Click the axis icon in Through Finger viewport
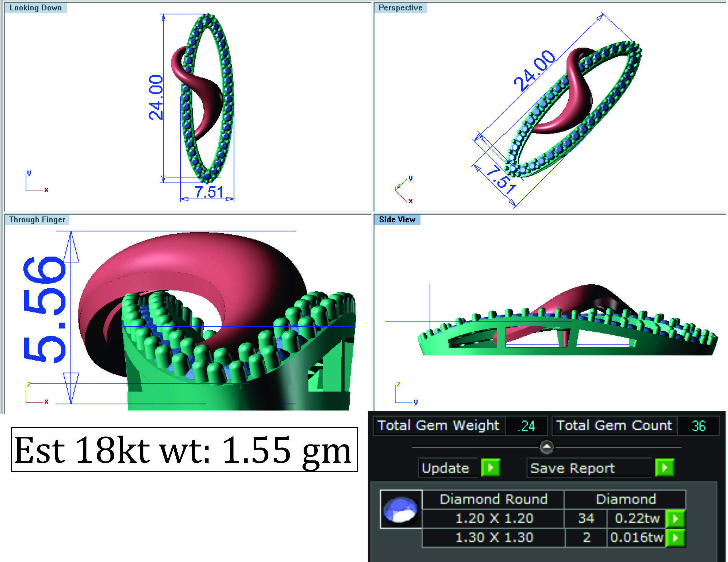The height and width of the screenshot is (562, 728). click(37, 393)
